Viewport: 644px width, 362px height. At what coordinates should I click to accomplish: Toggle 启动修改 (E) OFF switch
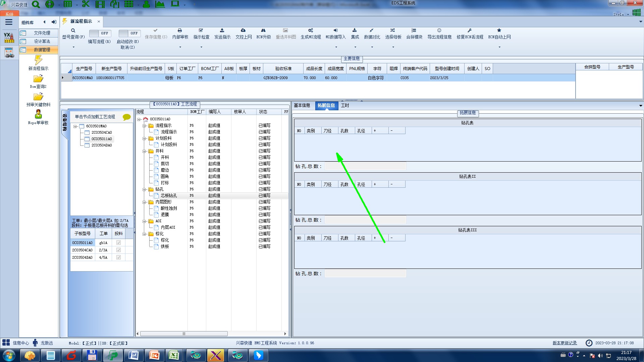pyautogui.click(x=129, y=33)
